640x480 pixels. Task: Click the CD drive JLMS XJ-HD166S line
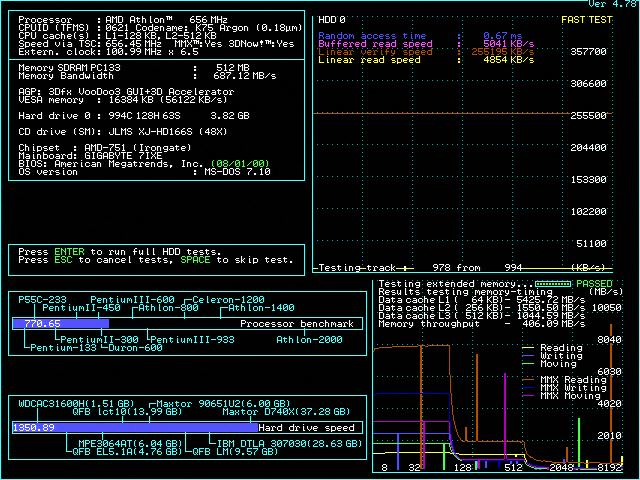click(123, 132)
